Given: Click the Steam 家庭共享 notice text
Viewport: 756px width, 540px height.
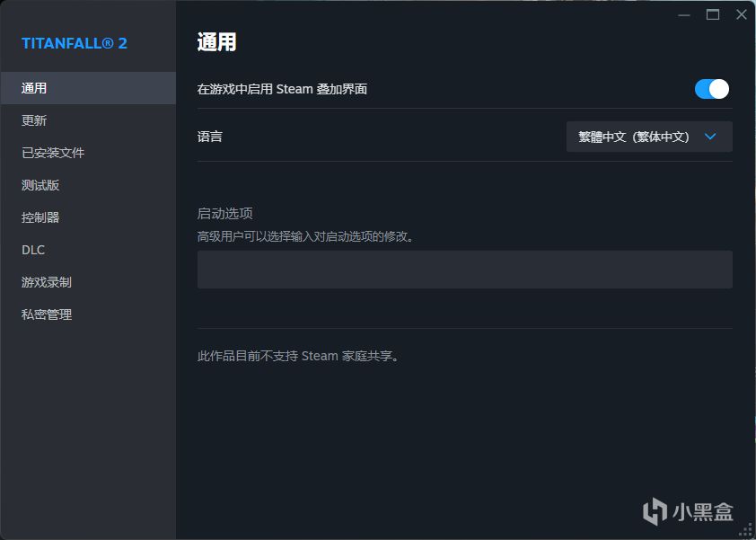Looking at the screenshot, I should 298,356.
